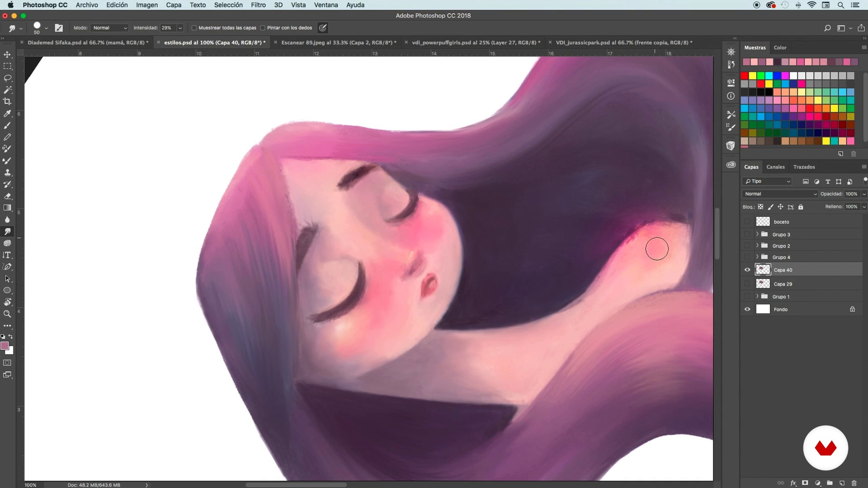868x488 pixels.
Task: Expand the Grupo 2 layer group
Action: click(757, 245)
